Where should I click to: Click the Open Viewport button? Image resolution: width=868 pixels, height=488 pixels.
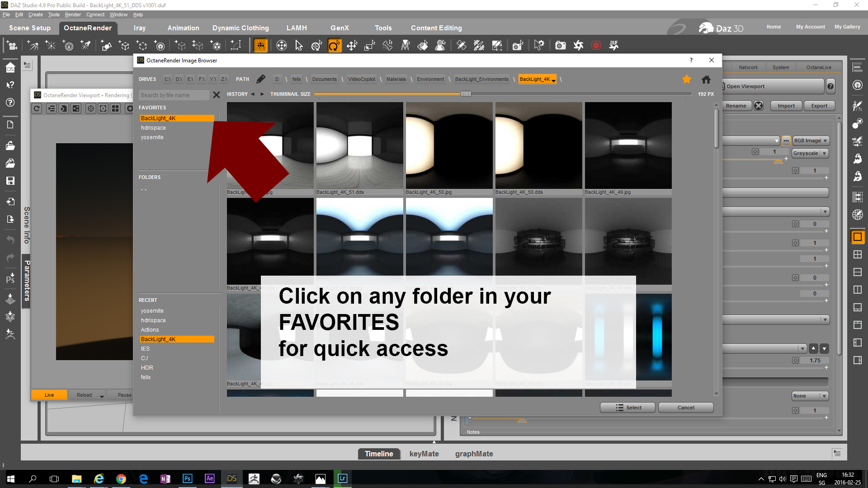(x=773, y=86)
